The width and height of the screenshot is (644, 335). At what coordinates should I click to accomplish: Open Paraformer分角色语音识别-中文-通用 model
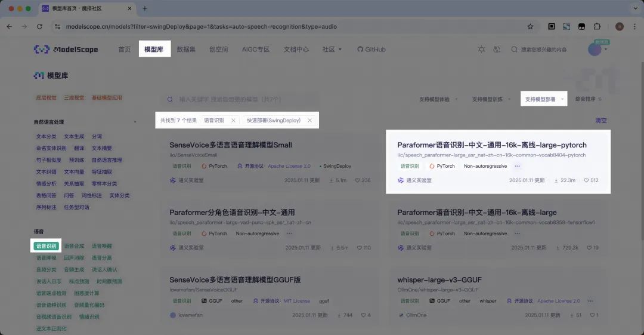(x=232, y=213)
